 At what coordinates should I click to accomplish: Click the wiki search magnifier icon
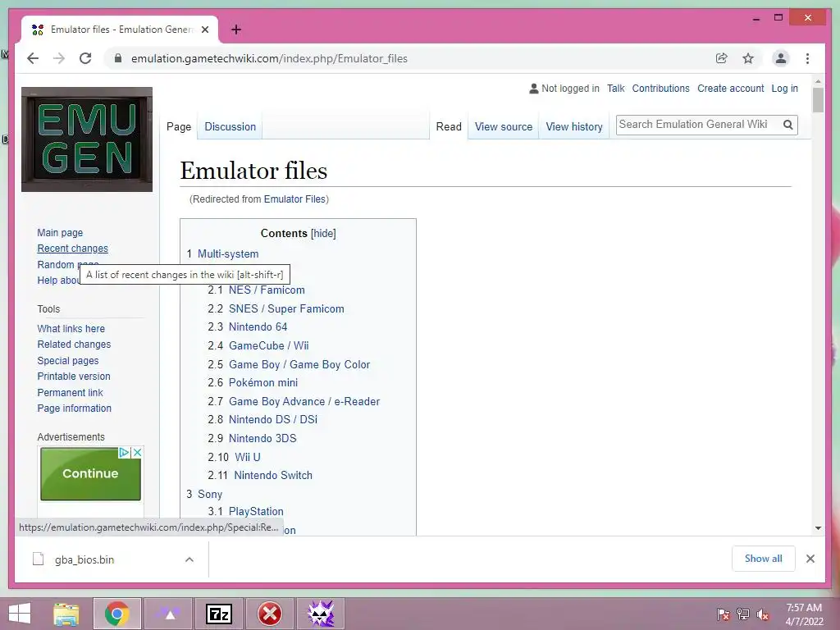pyautogui.click(x=788, y=125)
